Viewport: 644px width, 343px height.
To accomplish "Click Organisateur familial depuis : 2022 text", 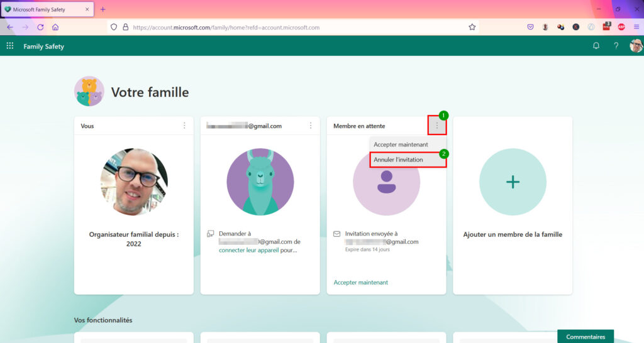I will point(134,239).
